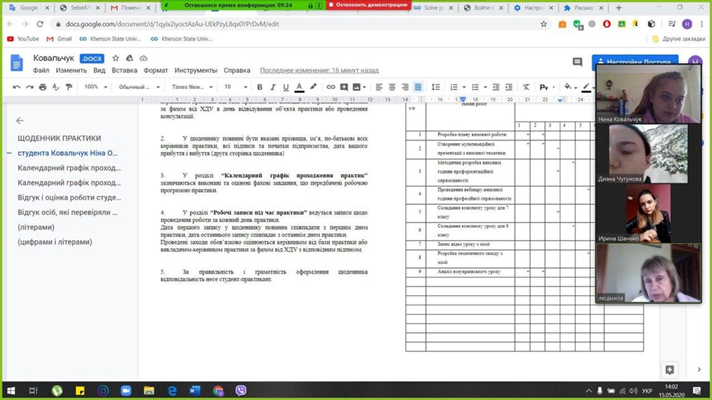
Task: Check the cloud document status icon
Action: pyautogui.click(x=143, y=58)
